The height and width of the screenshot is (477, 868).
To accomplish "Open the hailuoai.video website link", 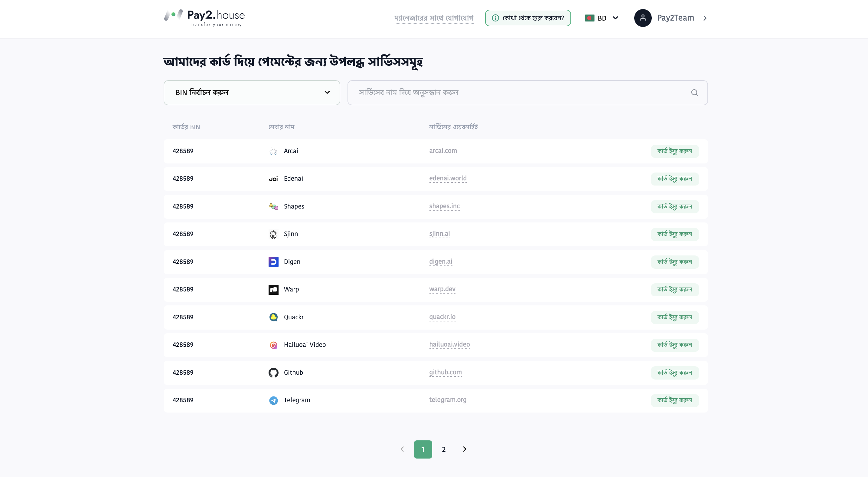I will pyautogui.click(x=449, y=344).
